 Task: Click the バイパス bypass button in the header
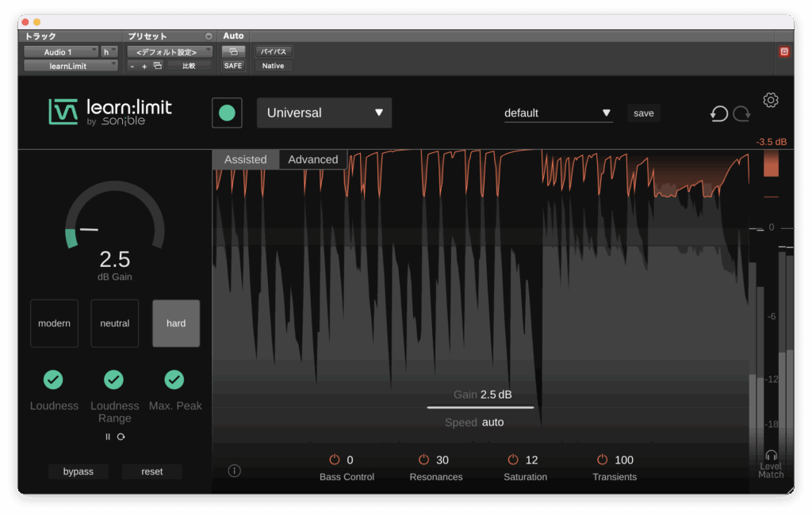point(274,51)
